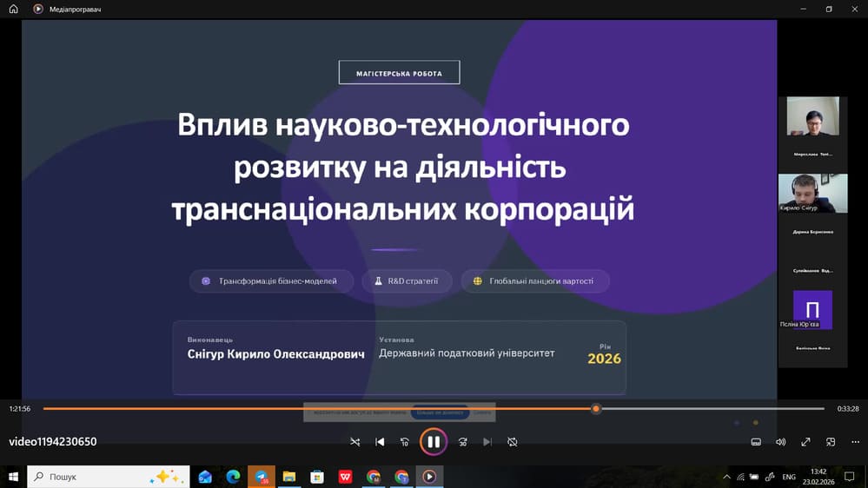Skip back 10 seconds
The image size is (868, 488).
coord(405,442)
